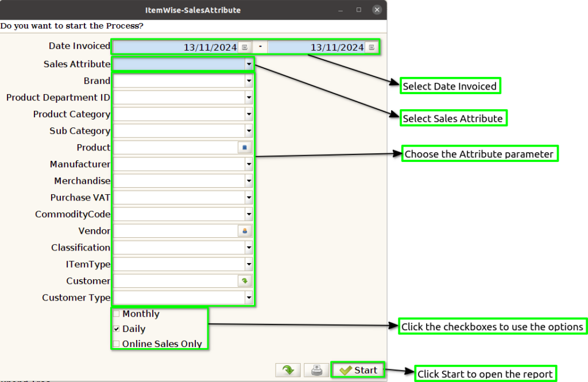Image resolution: width=588 pixels, height=382 pixels.
Task: Click the Product text field
Action: [176, 148]
